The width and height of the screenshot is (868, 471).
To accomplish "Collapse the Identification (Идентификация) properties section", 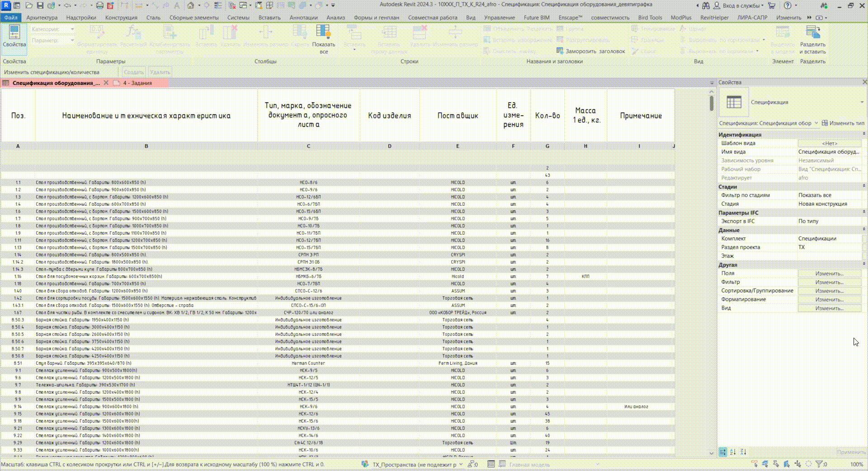I will 864,134.
